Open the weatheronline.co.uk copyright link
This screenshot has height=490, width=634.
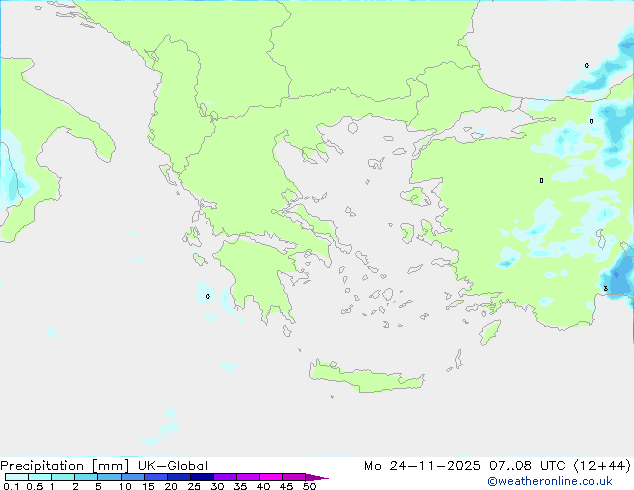550,481
